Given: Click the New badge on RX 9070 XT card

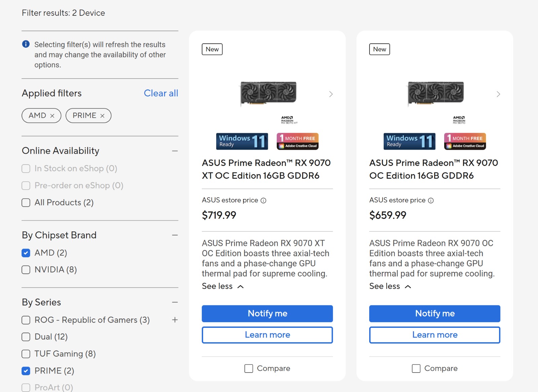Looking at the screenshot, I should (212, 49).
